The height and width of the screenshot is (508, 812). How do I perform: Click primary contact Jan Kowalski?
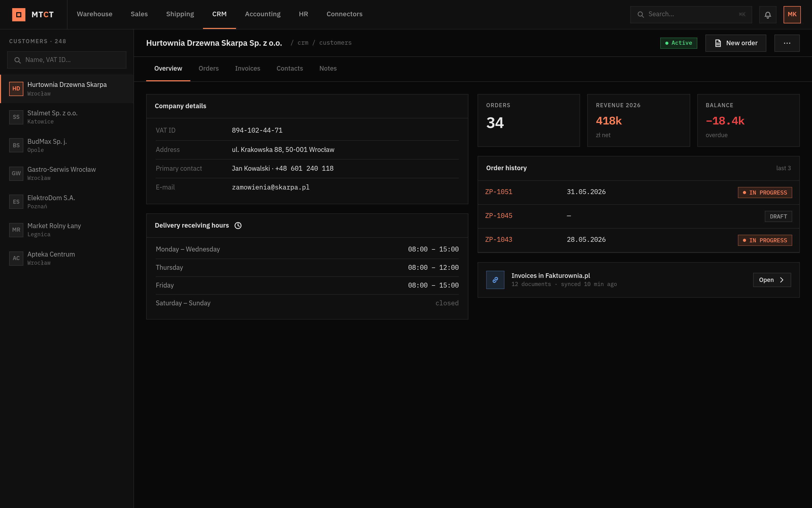coord(282,169)
